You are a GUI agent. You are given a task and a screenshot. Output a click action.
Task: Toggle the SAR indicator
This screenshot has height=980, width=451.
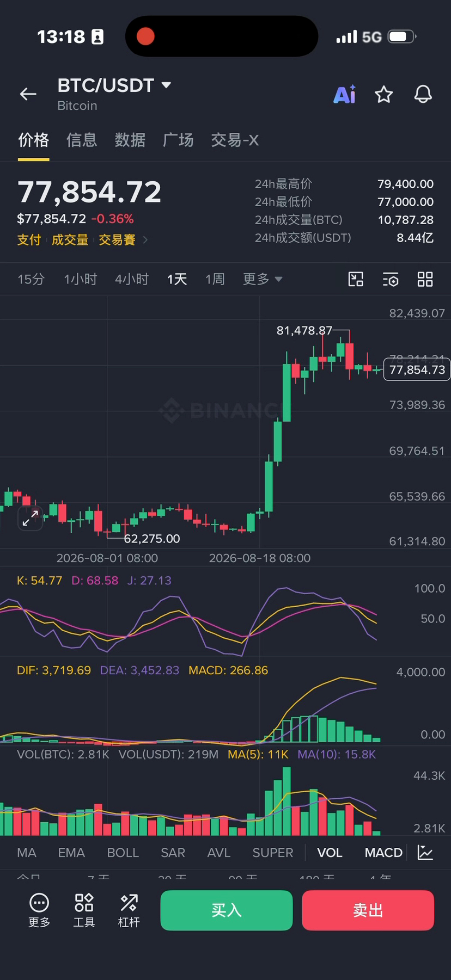(x=173, y=853)
